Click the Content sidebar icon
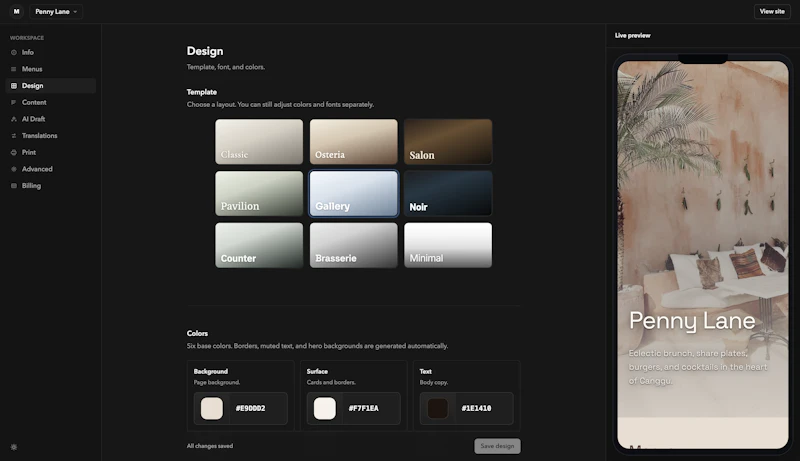Viewport: 800px width, 461px height. click(14, 103)
